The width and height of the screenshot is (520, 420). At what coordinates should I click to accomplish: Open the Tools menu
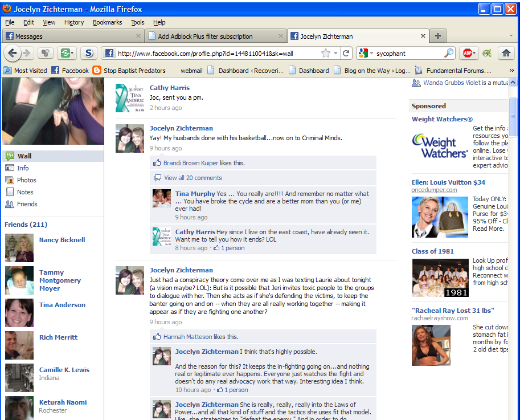tap(138, 22)
